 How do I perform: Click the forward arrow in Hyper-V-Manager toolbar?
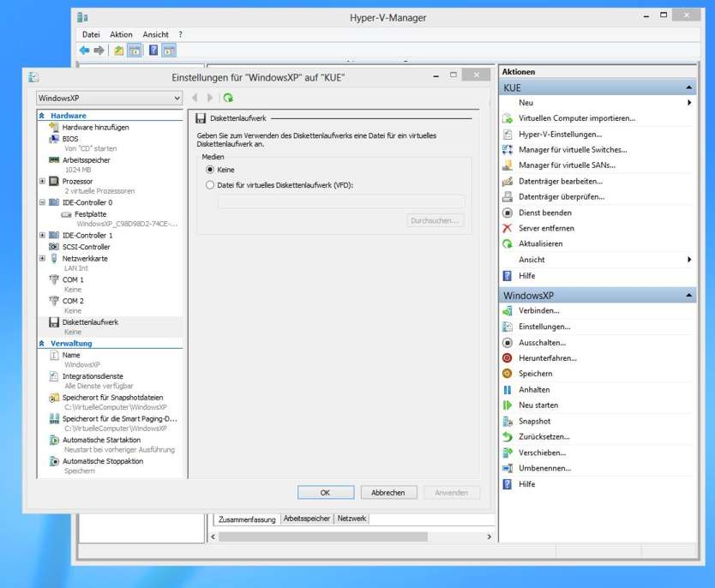[99, 50]
